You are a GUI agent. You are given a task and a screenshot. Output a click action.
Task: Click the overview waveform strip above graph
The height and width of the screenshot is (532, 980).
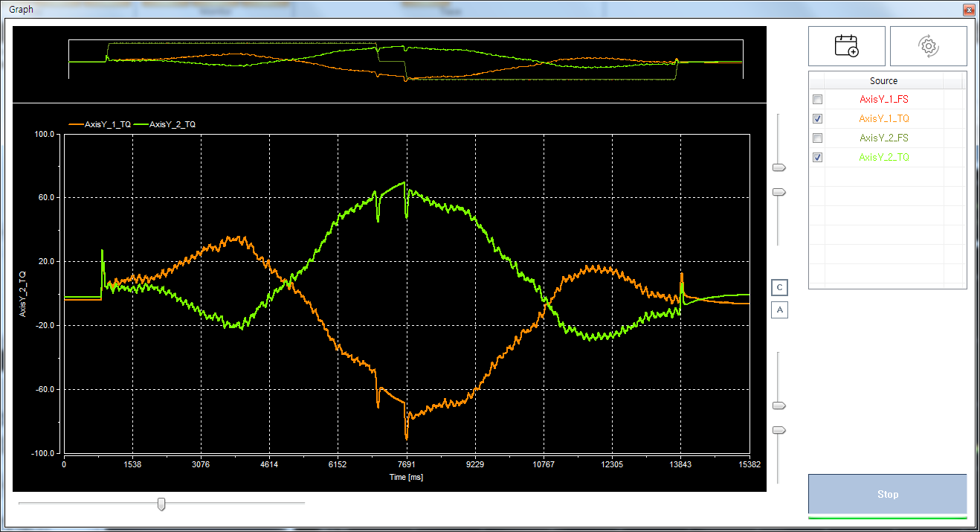(405, 60)
